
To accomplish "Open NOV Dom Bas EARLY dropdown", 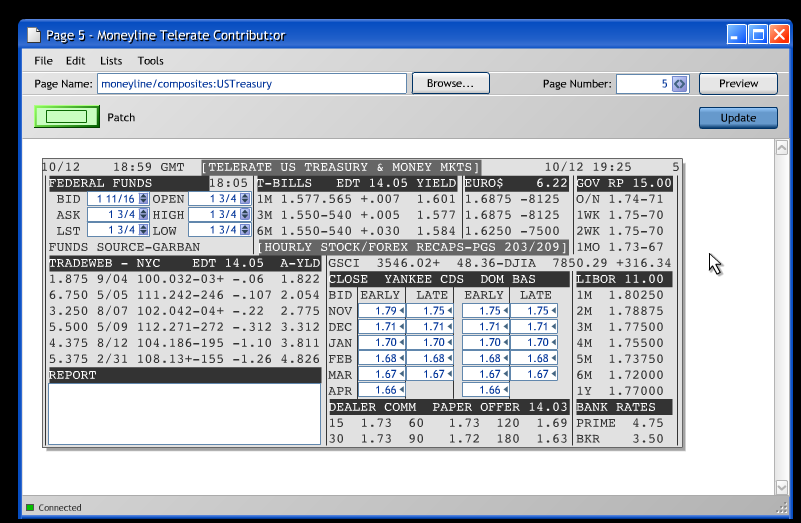I will [505, 311].
